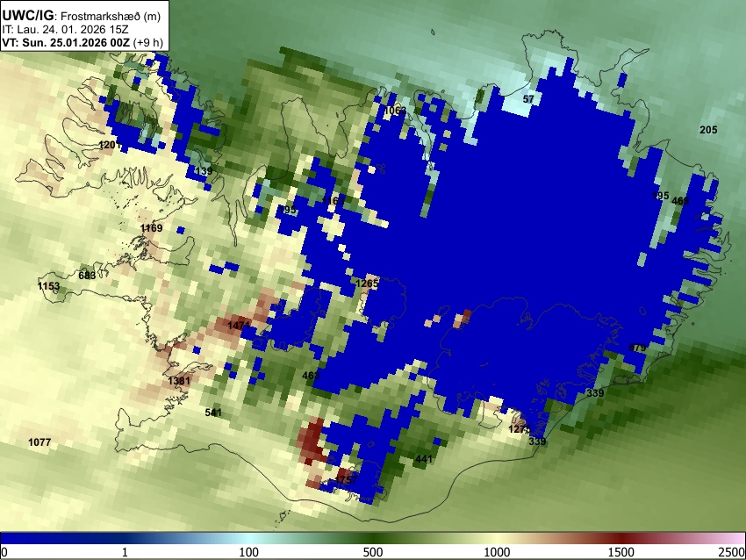The image size is (746, 560).
Task: Click the 139 value label
Action: tap(204, 171)
